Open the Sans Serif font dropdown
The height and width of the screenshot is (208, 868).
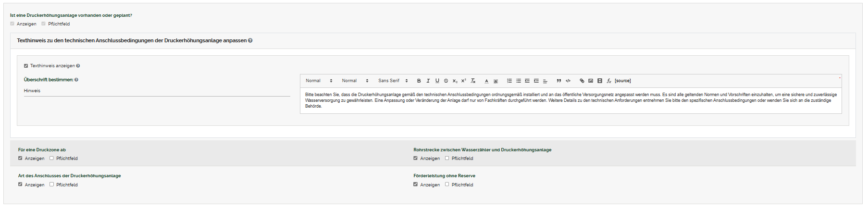393,81
